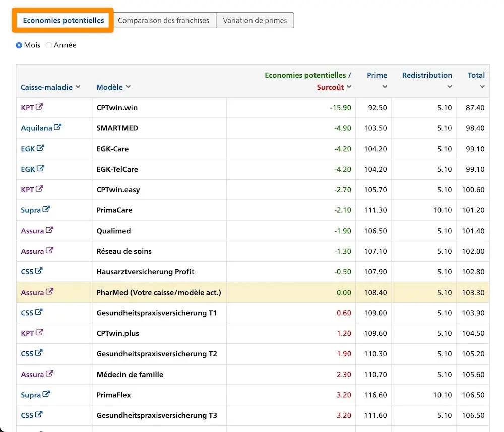The image size is (504, 432).
Task: Click the Assura external link icon for Qualimed
Action: (x=49, y=230)
